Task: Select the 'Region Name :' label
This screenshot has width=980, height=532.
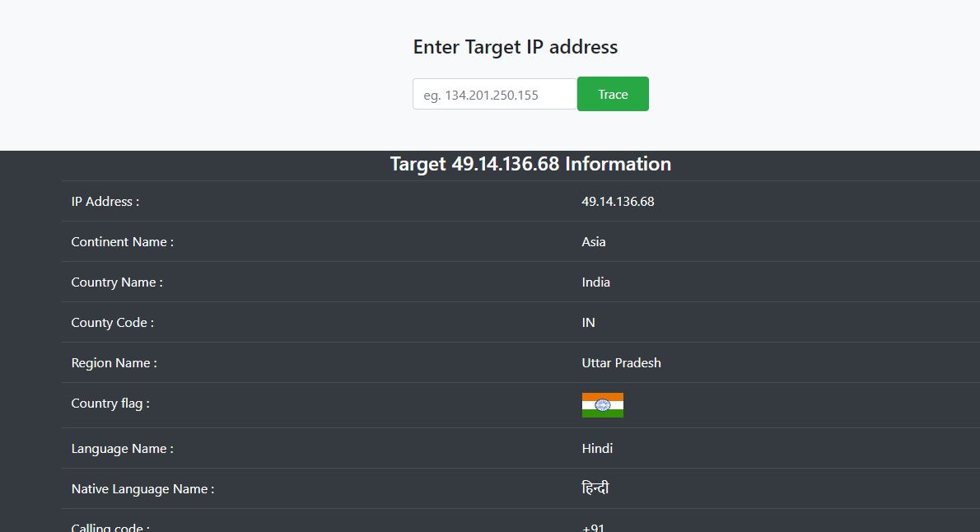Action: pos(114,363)
